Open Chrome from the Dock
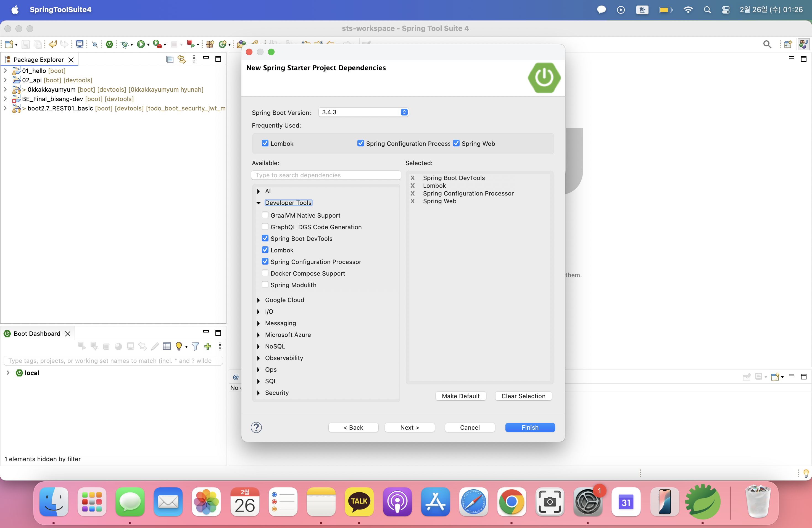This screenshot has height=528, width=812. point(511,502)
